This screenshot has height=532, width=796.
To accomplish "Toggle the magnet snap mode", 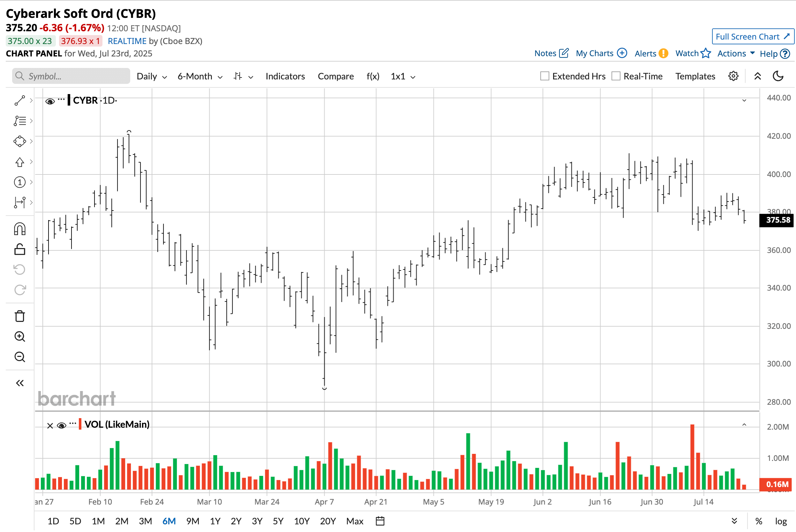I will pos(20,229).
